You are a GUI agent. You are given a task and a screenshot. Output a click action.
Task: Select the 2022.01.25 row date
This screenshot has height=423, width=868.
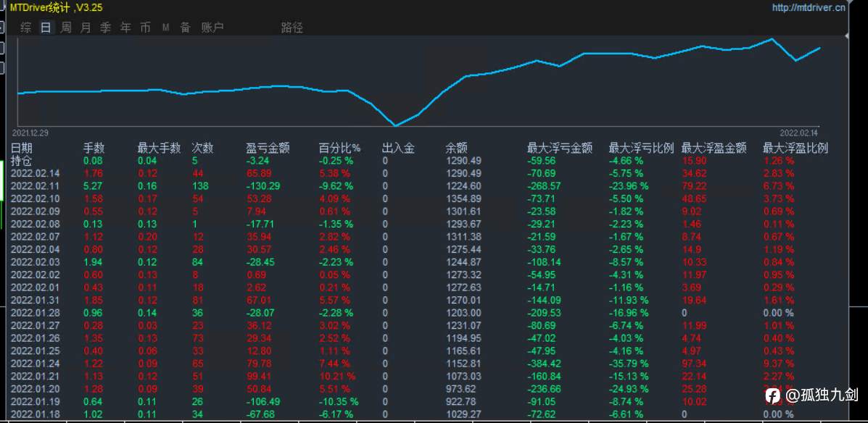tap(34, 351)
